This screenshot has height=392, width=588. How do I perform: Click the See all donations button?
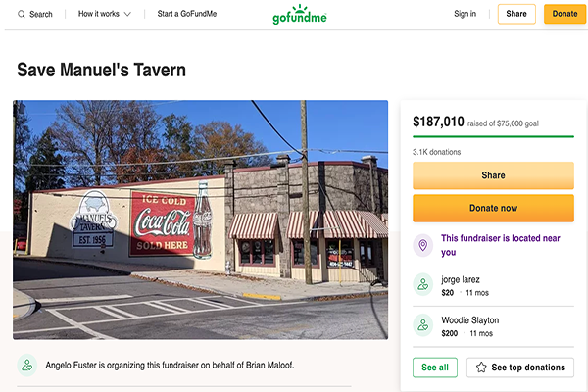434,367
